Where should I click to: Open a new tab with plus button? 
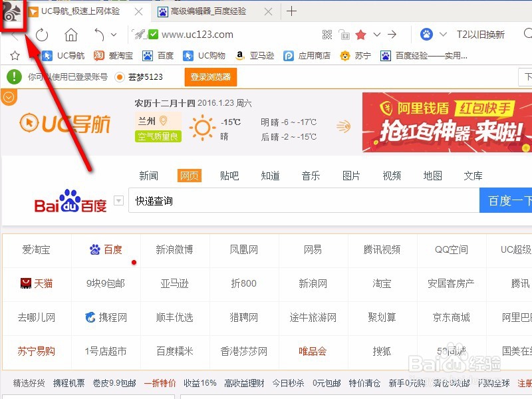(291, 11)
